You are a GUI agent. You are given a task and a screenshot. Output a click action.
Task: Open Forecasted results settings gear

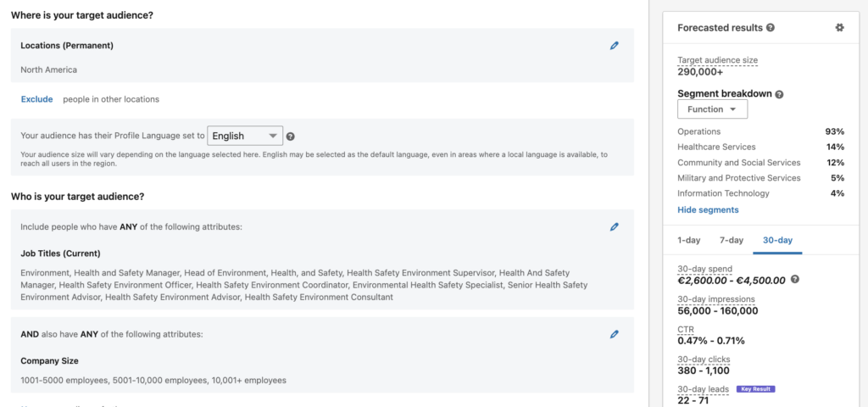pos(839,28)
